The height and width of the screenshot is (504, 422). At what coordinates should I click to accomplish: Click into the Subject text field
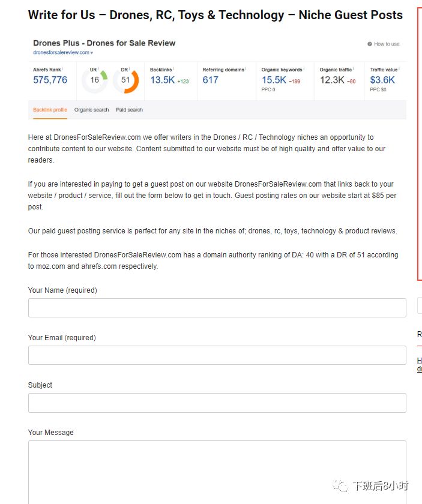coord(217,403)
